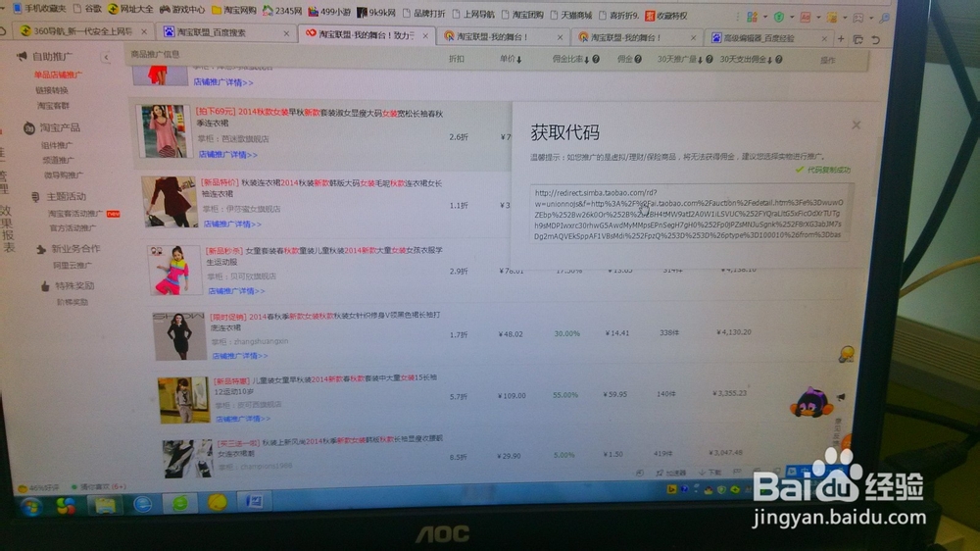Click inside the promotion code text box
The height and width of the screenshot is (551, 980).
click(x=691, y=214)
